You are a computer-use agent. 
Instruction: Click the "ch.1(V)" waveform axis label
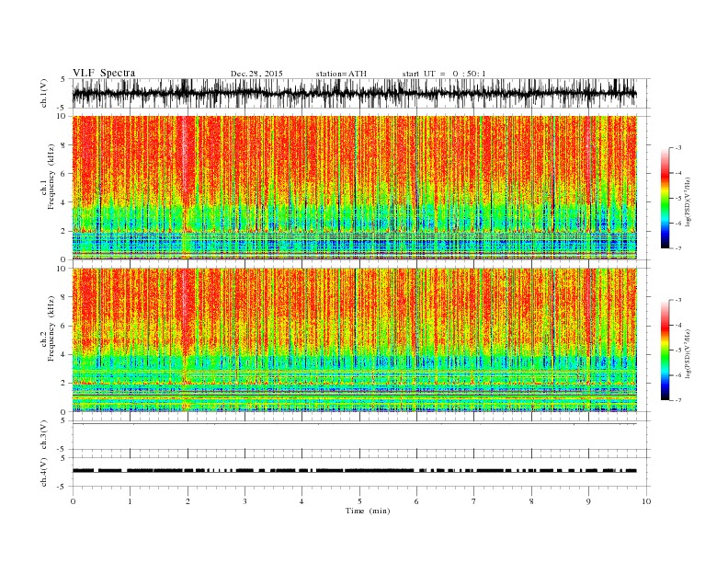44,93
